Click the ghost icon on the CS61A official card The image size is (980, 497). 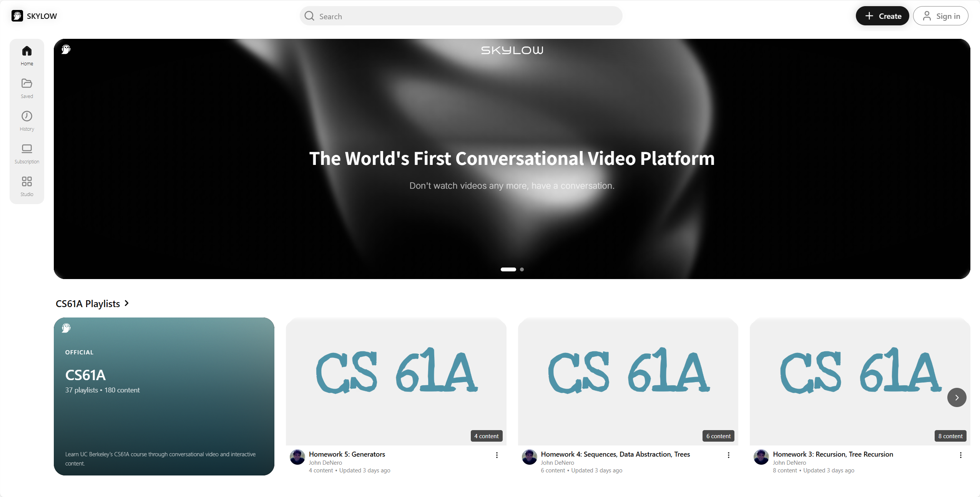66,328
